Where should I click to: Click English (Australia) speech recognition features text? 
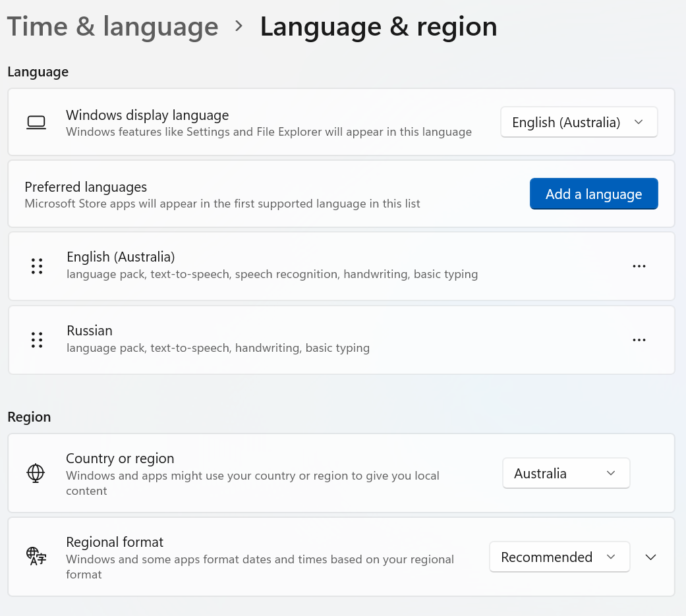(272, 274)
